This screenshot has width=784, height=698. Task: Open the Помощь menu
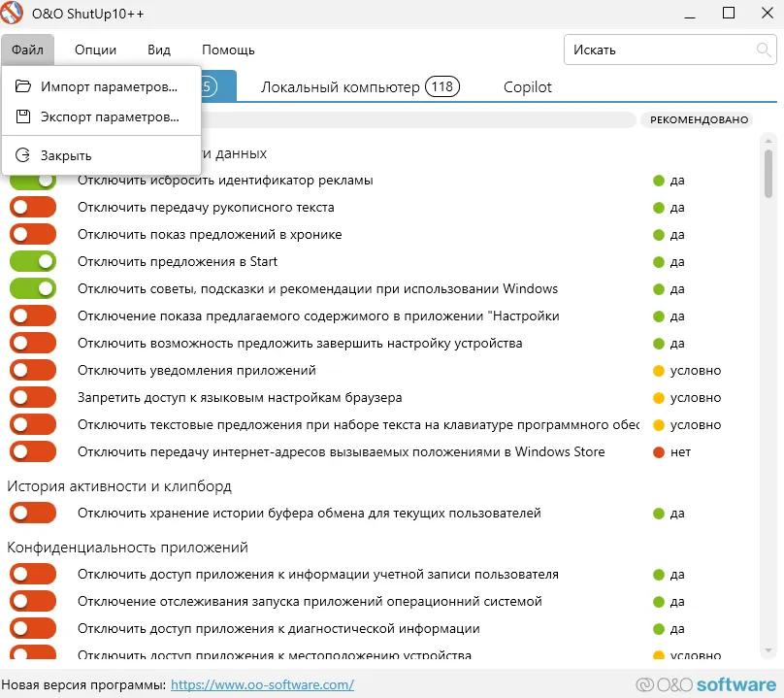pyautogui.click(x=228, y=50)
